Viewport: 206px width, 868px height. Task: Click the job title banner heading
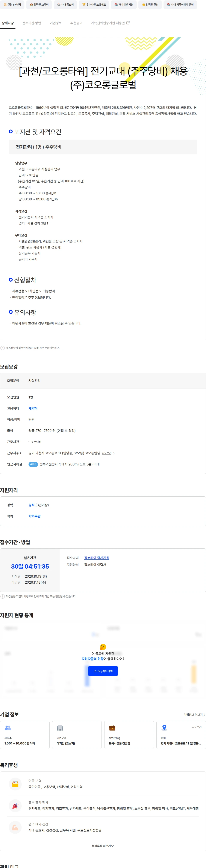click(103, 78)
